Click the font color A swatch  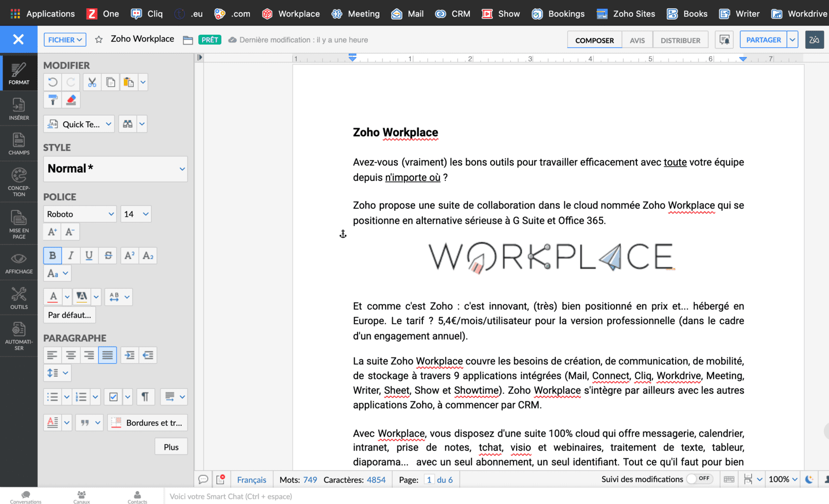(x=53, y=297)
